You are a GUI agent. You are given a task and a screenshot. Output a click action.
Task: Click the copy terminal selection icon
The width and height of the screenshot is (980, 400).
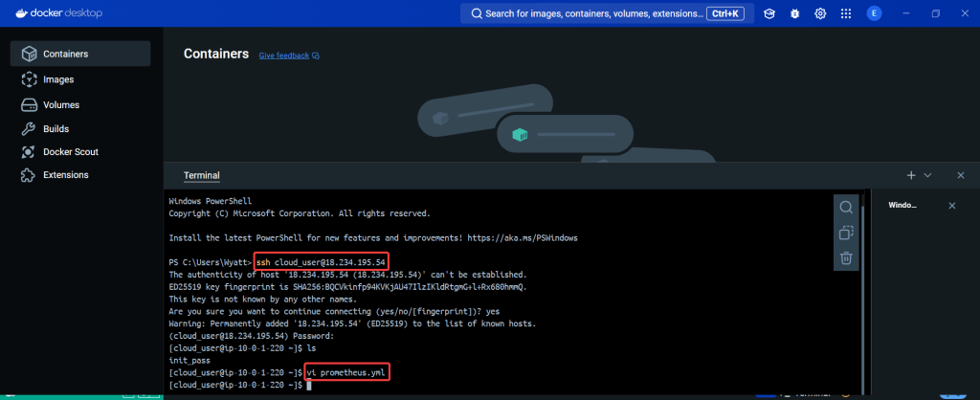846,233
